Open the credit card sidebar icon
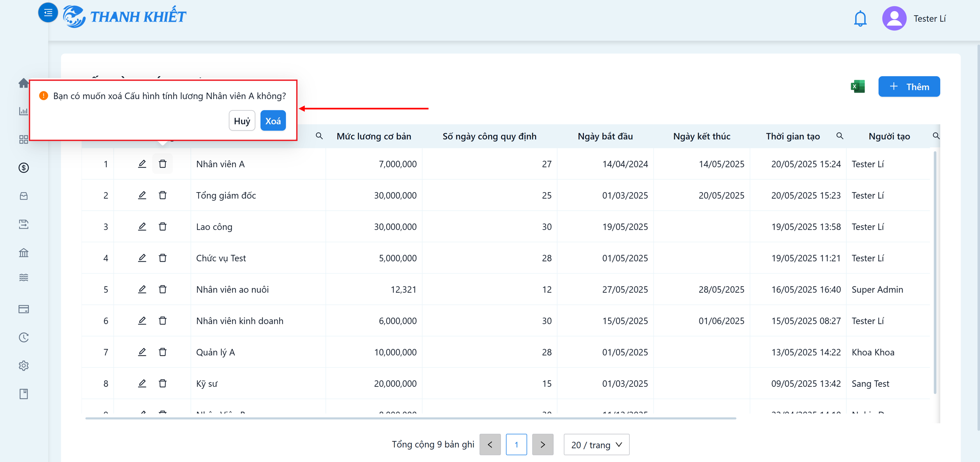This screenshot has width=980, height=462. point(24,309)
